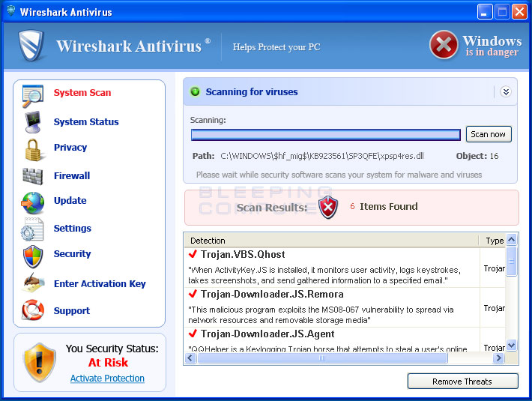The image size is (532, 401).
Task: Click the Settings gear document icon
Action: tap(32, 229)
